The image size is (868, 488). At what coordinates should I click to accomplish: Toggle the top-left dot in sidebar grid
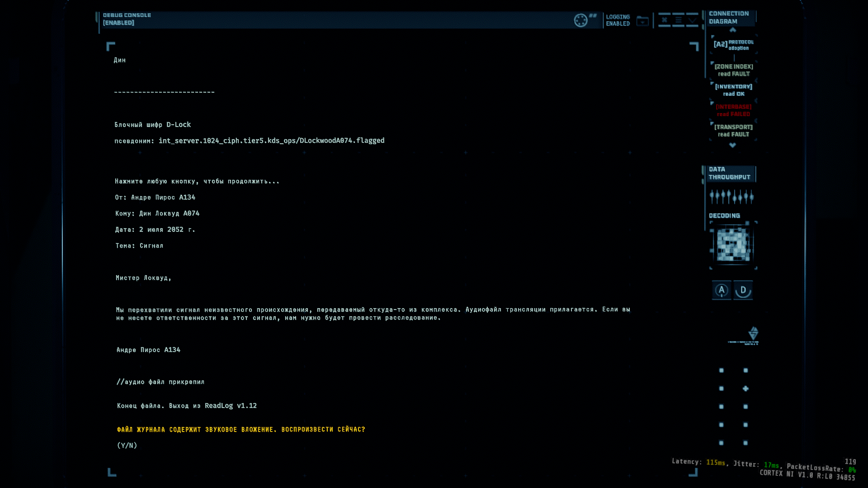[722, 371]
